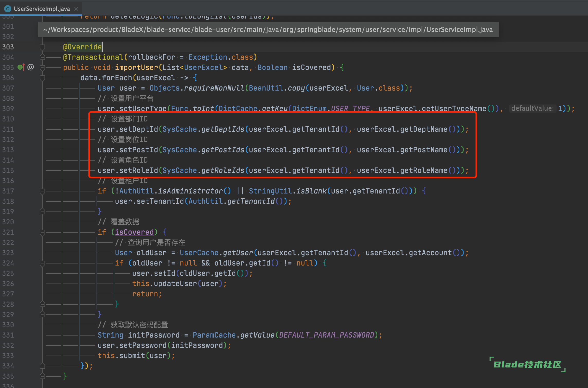The image size is (588, 388).
Task: Place cursor on the @Override annotation
Action: (82, 47)
